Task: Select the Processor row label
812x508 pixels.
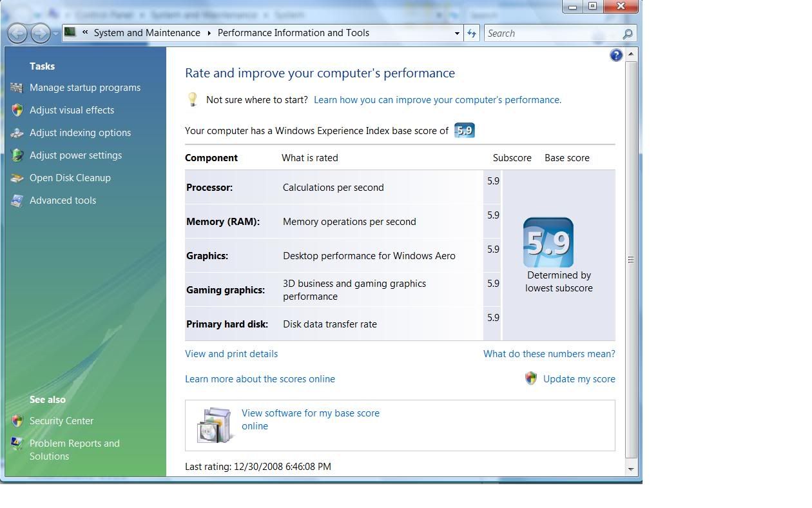Action: (209, 188)
